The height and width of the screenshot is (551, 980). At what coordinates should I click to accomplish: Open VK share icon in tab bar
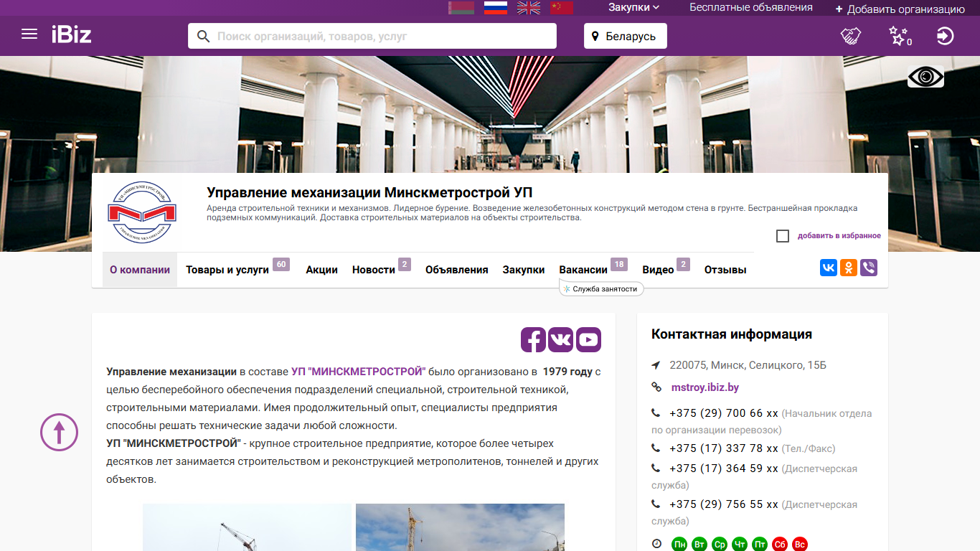829,268
